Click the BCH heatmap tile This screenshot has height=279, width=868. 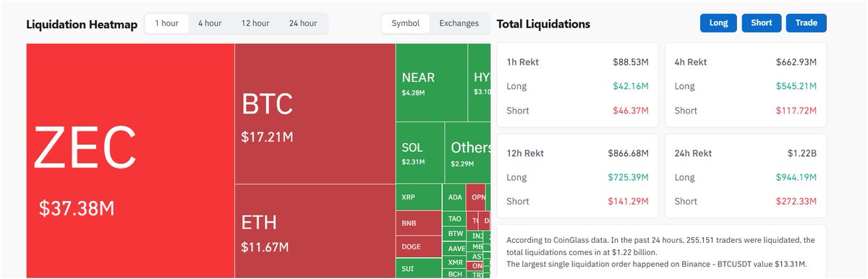coord(454,274)
